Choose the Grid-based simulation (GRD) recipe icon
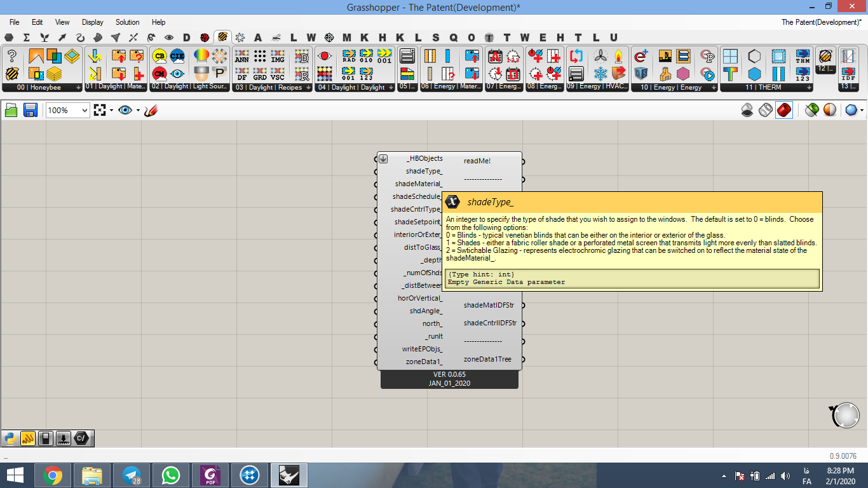 tap(260, 74)
